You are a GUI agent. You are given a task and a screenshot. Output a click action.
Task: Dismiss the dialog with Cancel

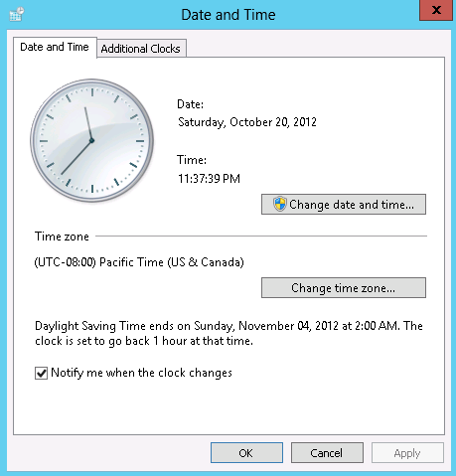click(x=327, y=452)
